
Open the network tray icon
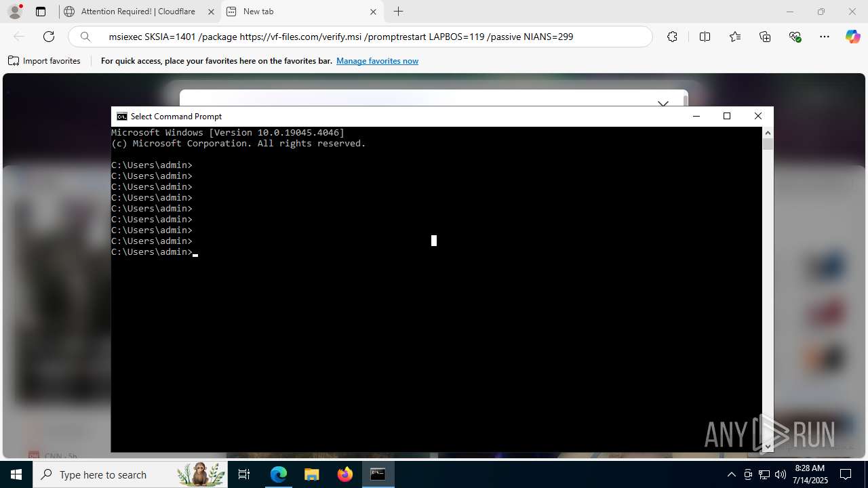(764, 474)
